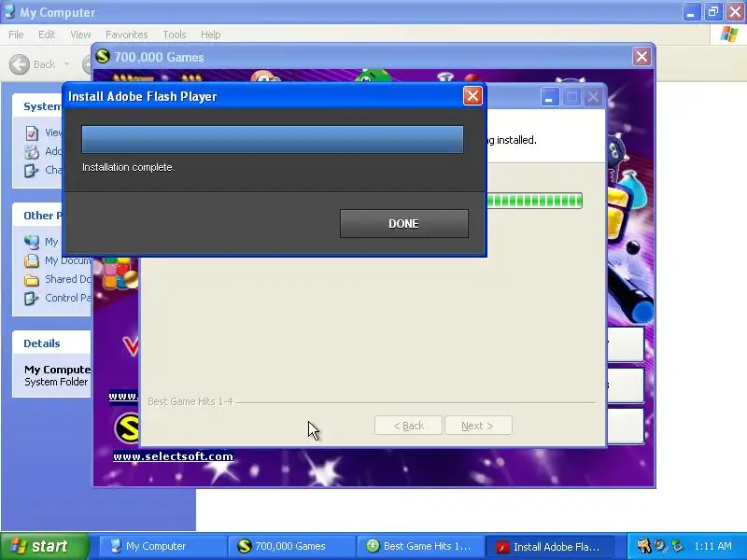The image size is (747, 560).
Task: Click the System Tasks panel header
Action: point(38,106)
